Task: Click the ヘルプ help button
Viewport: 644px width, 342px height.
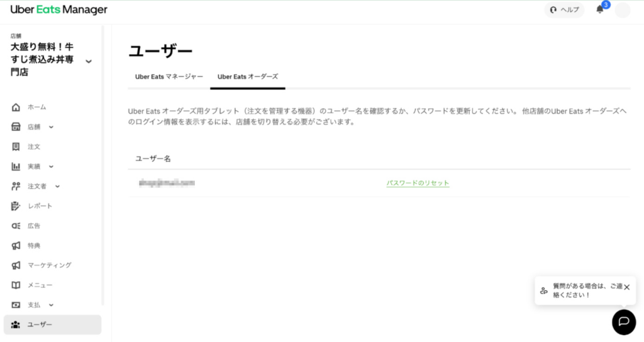Action: 564,10
